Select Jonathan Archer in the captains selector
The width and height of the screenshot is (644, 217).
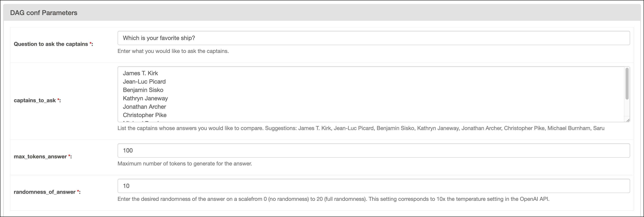pos(144,106)
